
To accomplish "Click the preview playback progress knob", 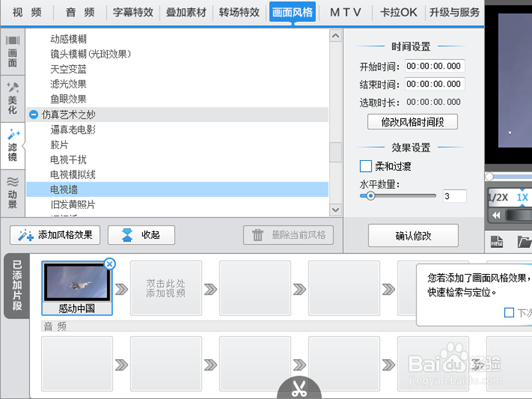I will click(489, 176).
